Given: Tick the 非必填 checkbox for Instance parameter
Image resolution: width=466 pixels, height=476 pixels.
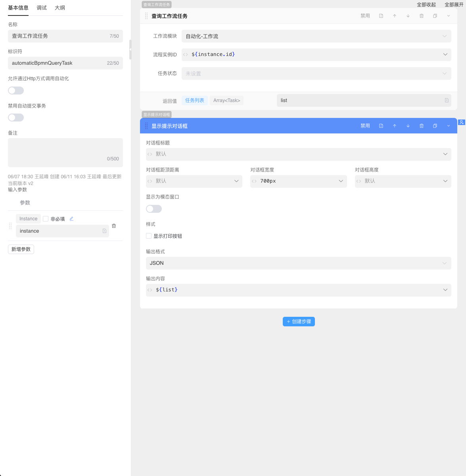Looking at the screenshot, I should [46, 219].
